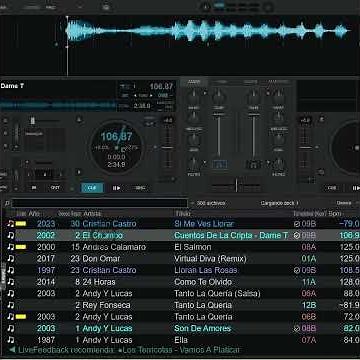Hit the CUE button on the right deck

pyautogui.click(x=332, y=188)
